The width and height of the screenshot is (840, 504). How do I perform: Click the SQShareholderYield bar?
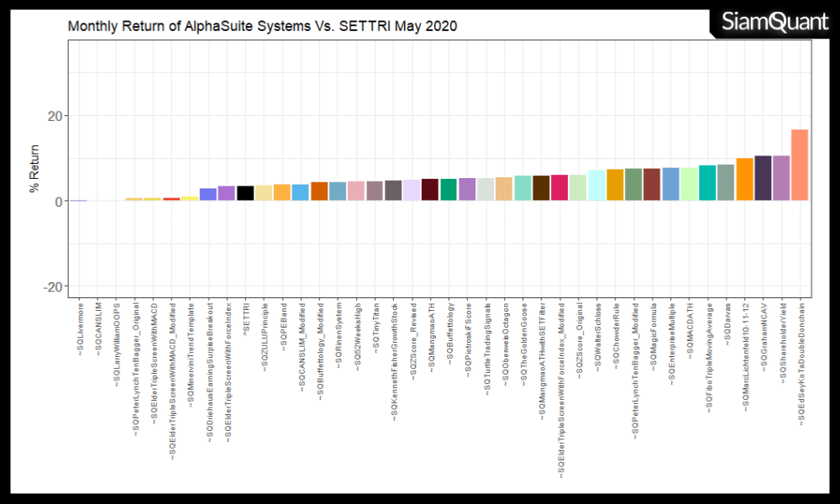click(781, 178)
